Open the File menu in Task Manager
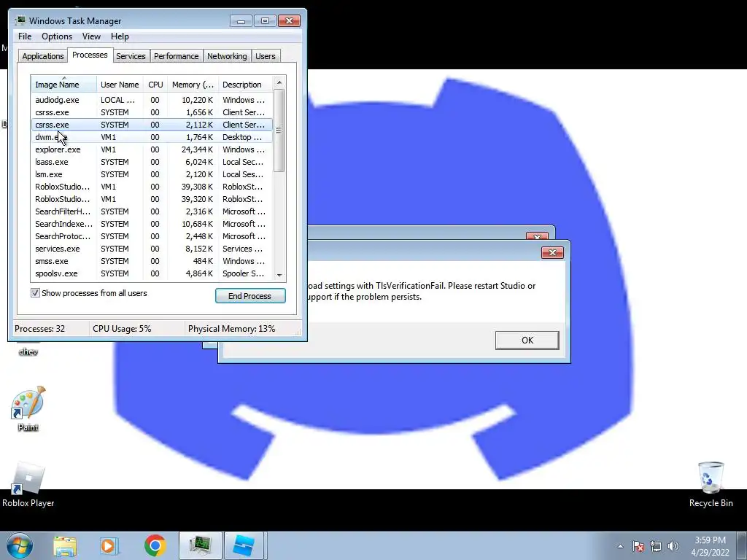 coord(25,36)
